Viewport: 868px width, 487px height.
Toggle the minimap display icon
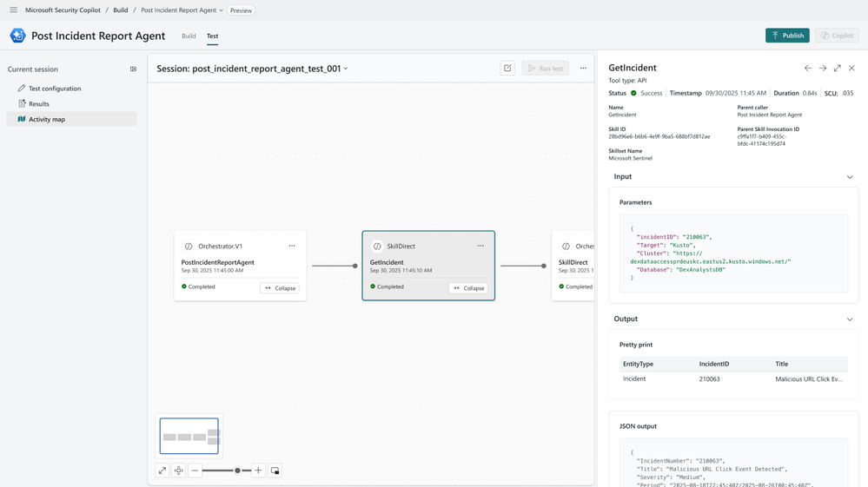(275, 471)
